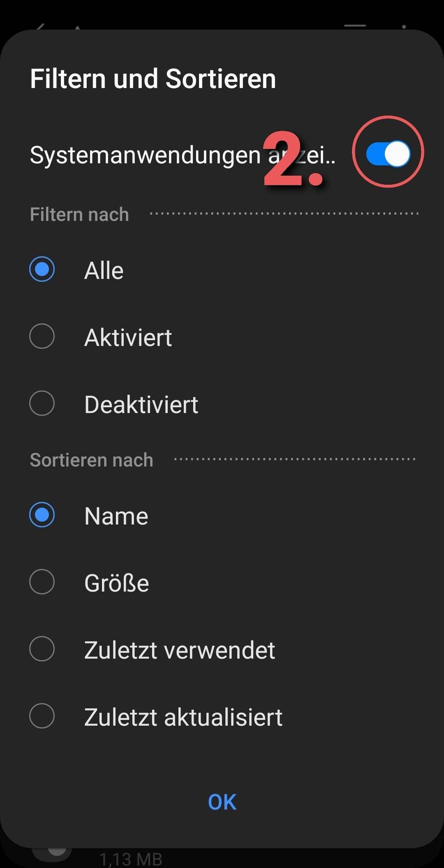Choose the Zuletzt verwendet radio button

pyautogui.click(x=42, y=649)
